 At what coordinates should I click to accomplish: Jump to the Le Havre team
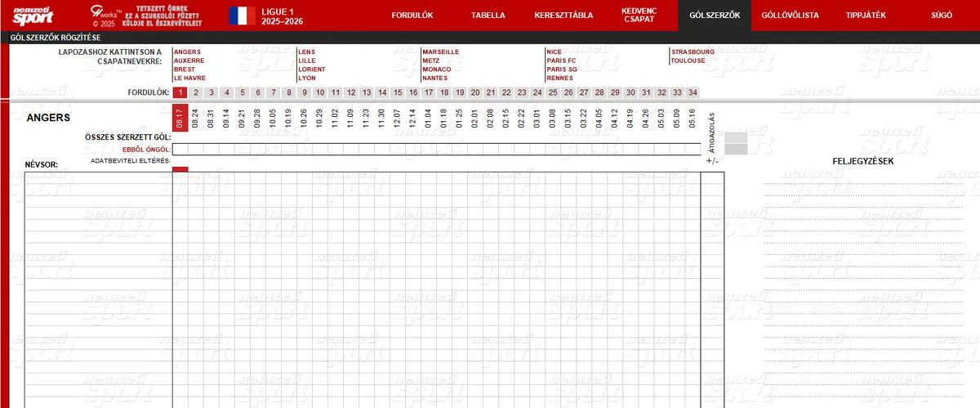pyautogui.click(x=190, y=78)
